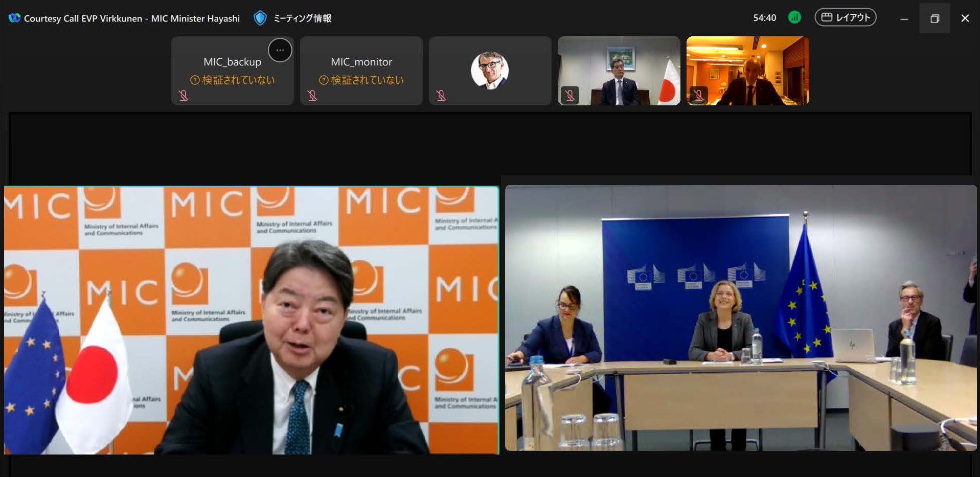Click the round profile avatar photo
The image size is (980, 477).
pos(489,70)
